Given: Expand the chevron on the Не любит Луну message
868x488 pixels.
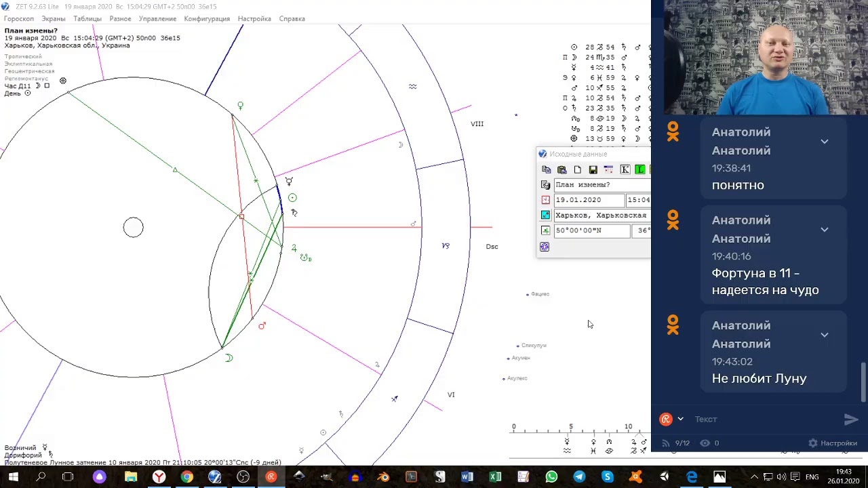Looking at the screenshot, I should tap(825, 335).
